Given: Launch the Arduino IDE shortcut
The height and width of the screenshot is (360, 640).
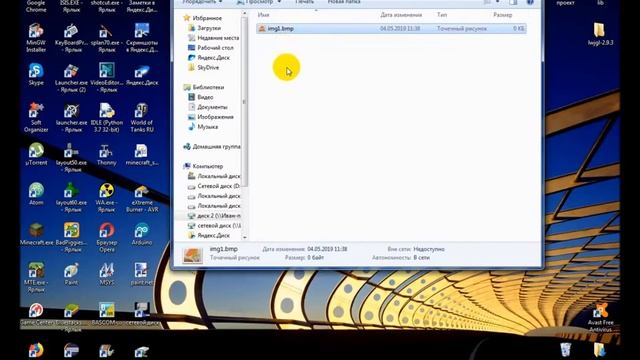Looking at the screenshot, I should coord(142,234).
